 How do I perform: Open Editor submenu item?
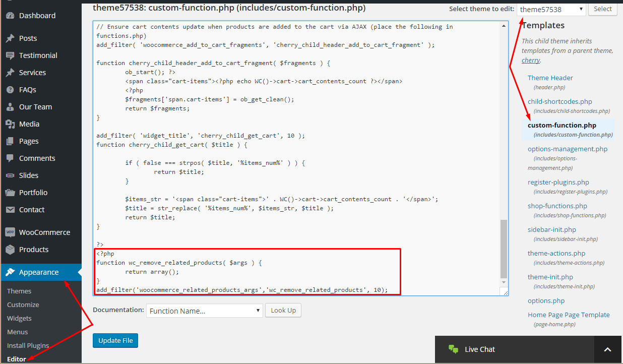pyautogui.click(x=17, y=359)
